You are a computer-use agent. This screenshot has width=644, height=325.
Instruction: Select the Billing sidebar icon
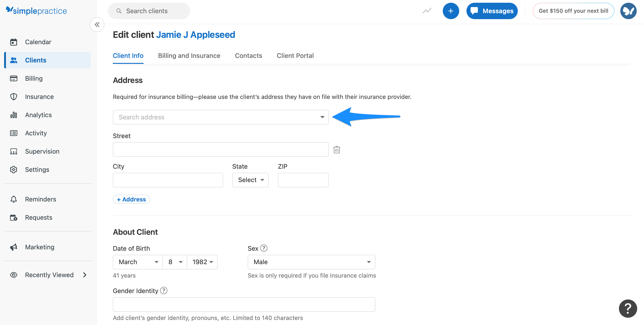point(13,78)
